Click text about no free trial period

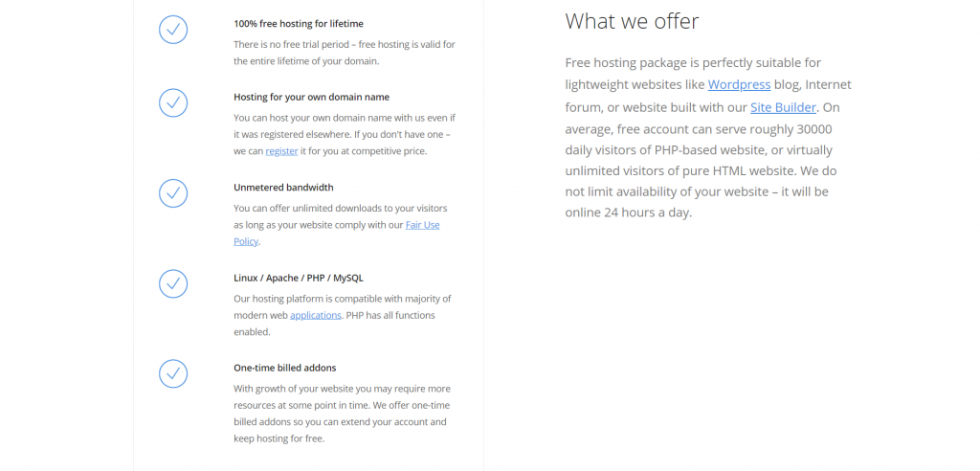(345, 54)
